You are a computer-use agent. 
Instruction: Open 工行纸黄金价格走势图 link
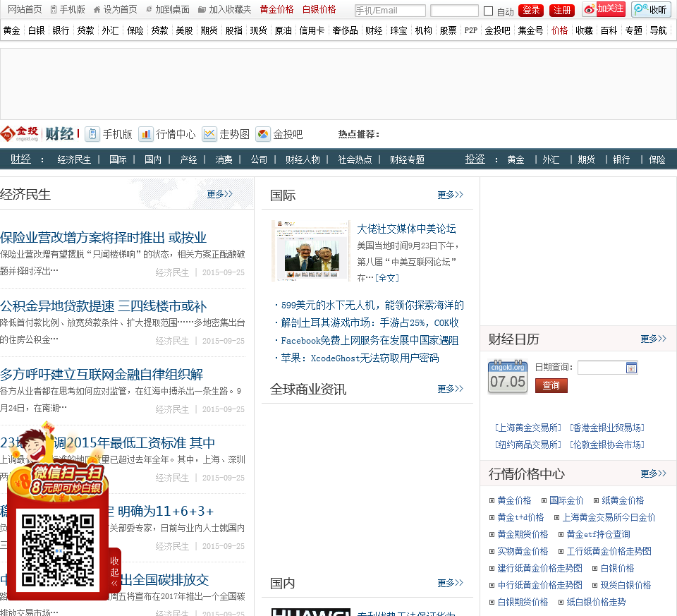click(x=609, y=551)
